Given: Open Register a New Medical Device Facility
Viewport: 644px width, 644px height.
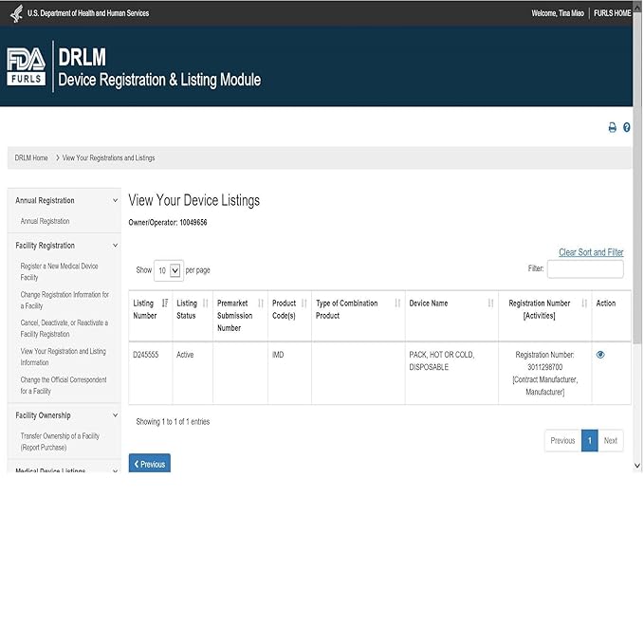Looking at the screenshot, I should click(59, 271).
